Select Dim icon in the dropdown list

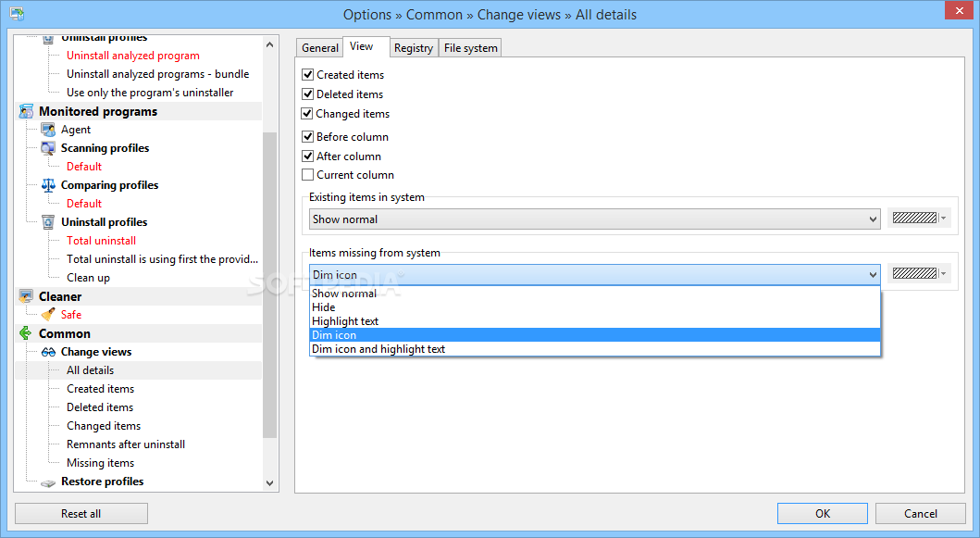(594, 334)
